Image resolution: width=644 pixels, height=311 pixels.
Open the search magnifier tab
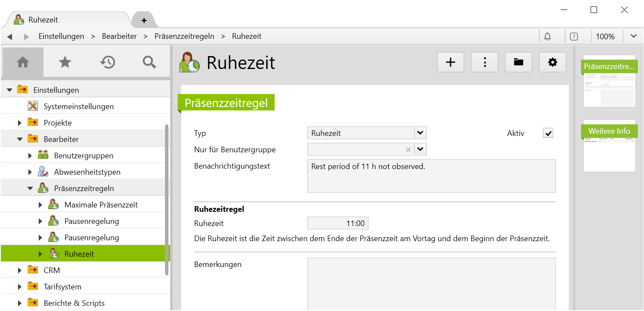pyautogui.click(x=149, y=63)
